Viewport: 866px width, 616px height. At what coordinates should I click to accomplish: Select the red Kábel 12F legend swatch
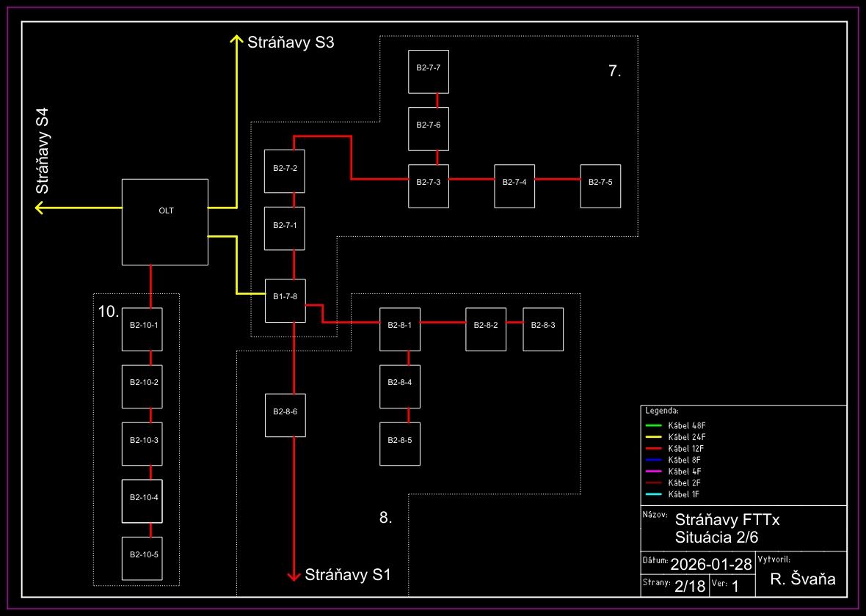pyautogui.click(x=653, y=448)
